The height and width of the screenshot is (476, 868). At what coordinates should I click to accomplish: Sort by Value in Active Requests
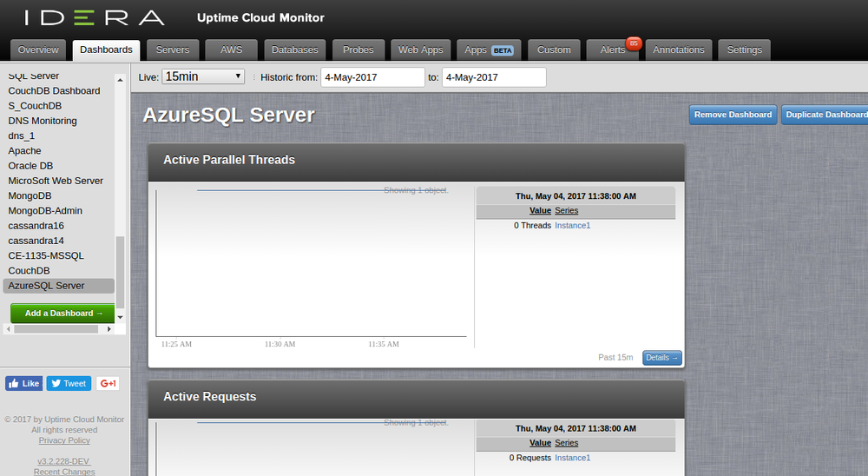540,443
